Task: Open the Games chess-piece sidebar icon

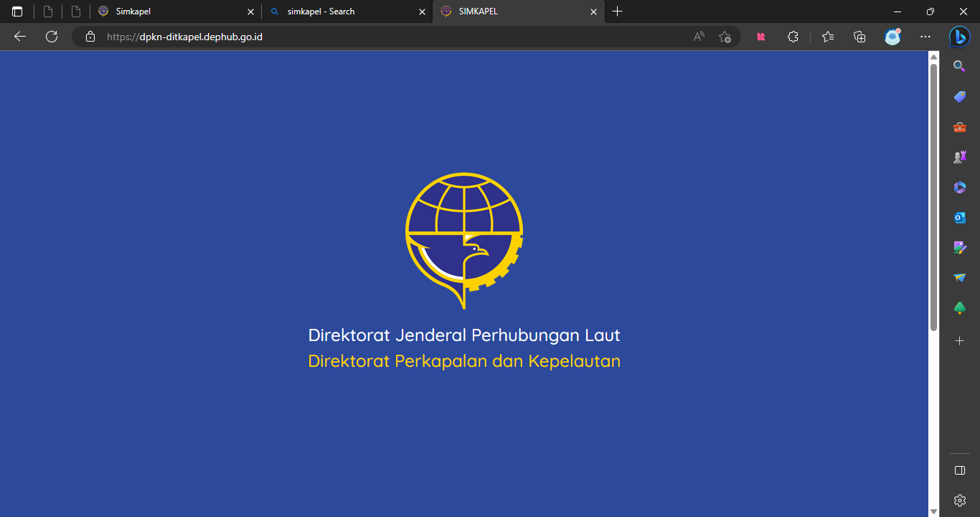Action: point(959,157)
